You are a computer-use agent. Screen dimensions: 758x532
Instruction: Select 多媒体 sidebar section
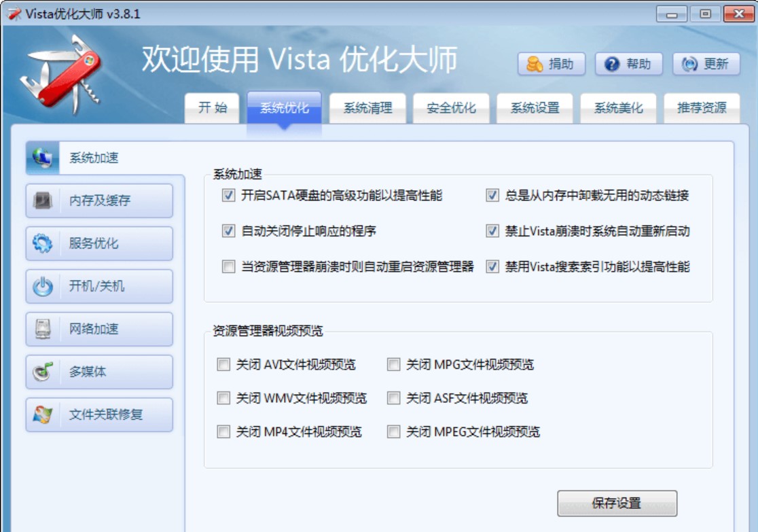[99, 372]
